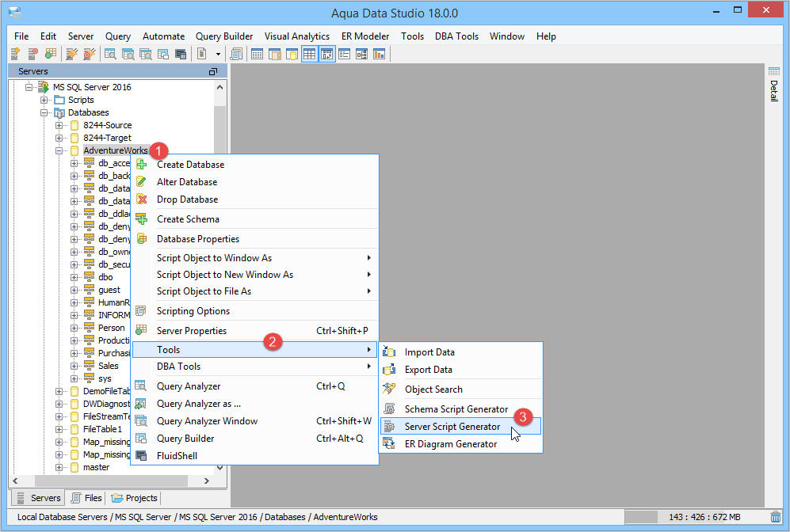Click the ER Diagram Generator icon

389,443
